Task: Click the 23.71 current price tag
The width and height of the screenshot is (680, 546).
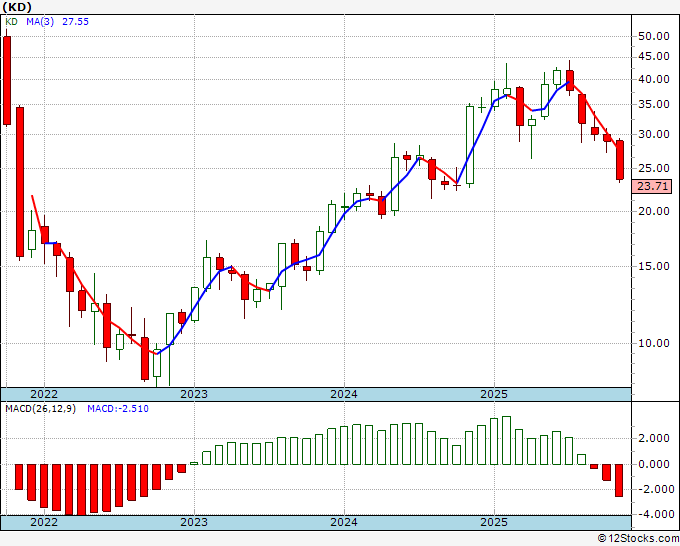Action: 652,186
